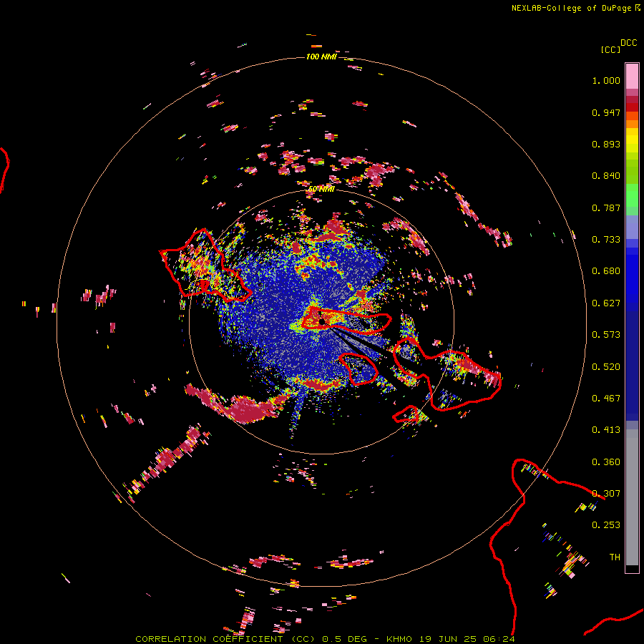Pick the bright green color bar segment
This screenshot has height=644, width=644.
click(x=632, y=195)
